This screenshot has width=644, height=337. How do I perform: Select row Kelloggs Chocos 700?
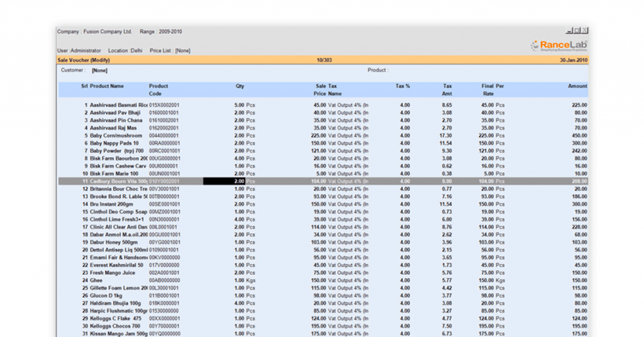tap(323, 326)
